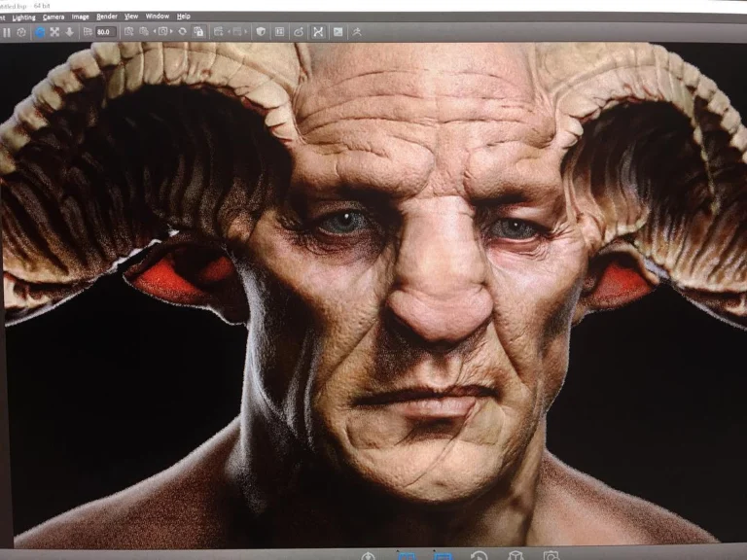Open the Lighting menu
The image size is (747, 560).
(x=23, y=17)
